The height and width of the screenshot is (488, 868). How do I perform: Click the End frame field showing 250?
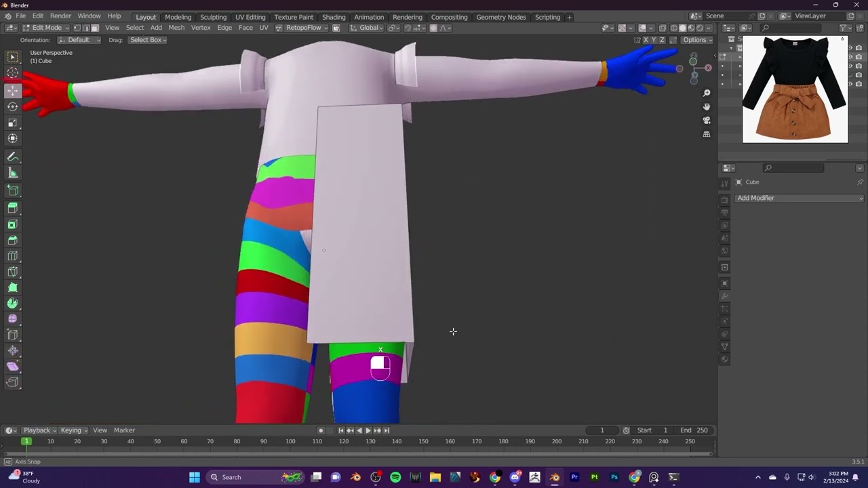pyautogui.click(x=694, y=430)
